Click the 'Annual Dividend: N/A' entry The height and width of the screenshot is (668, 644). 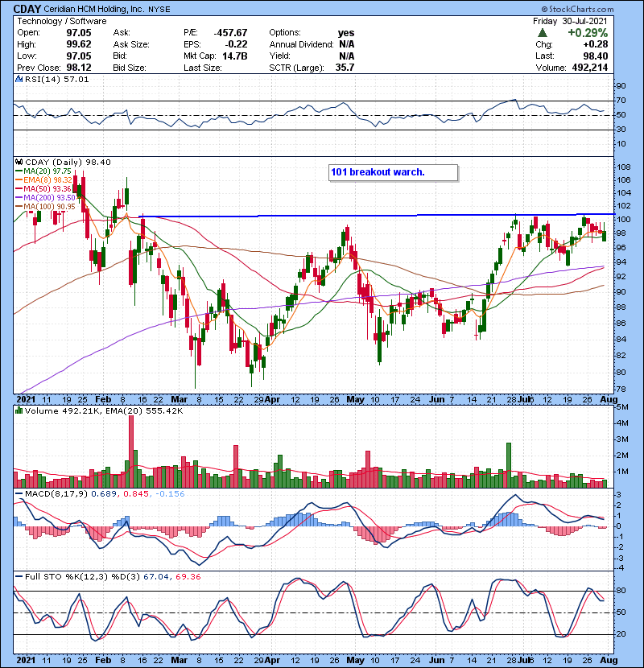(x=312, y=44)
